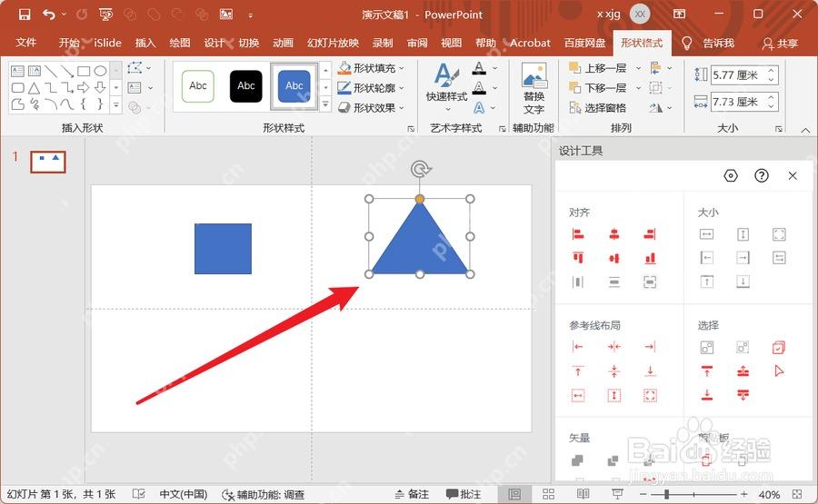
Task: Apply the blue filled Abc shape style
Action: 294,86
